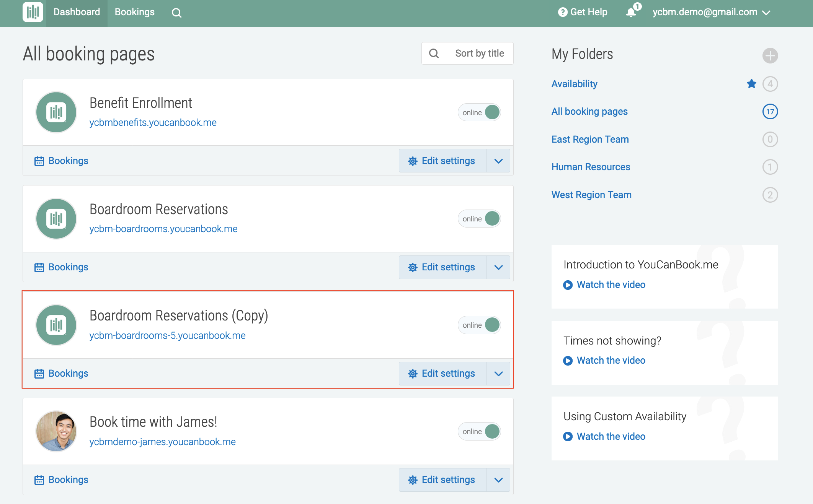Click the play icon under Using Custom Availability

pos(568,437)
